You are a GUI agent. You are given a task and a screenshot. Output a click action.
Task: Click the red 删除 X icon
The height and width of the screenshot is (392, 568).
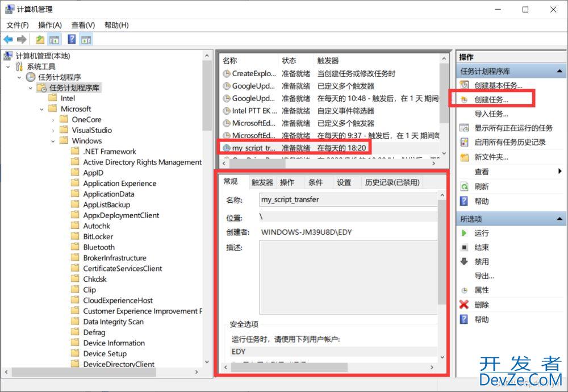pos(464,305)
